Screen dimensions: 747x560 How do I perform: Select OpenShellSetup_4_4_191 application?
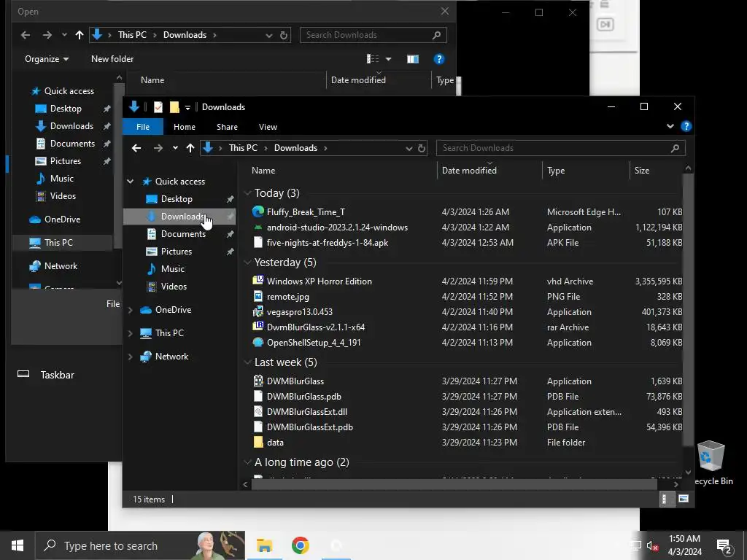point(314,343)
